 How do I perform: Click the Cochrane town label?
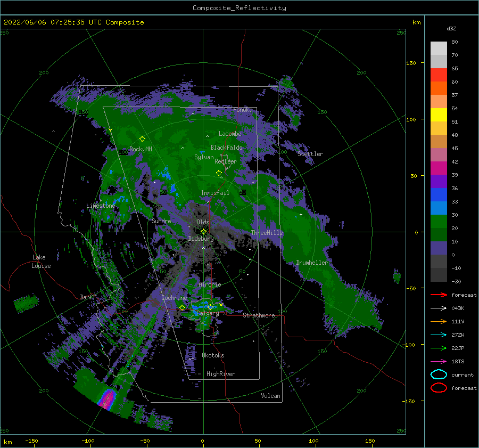174,298
